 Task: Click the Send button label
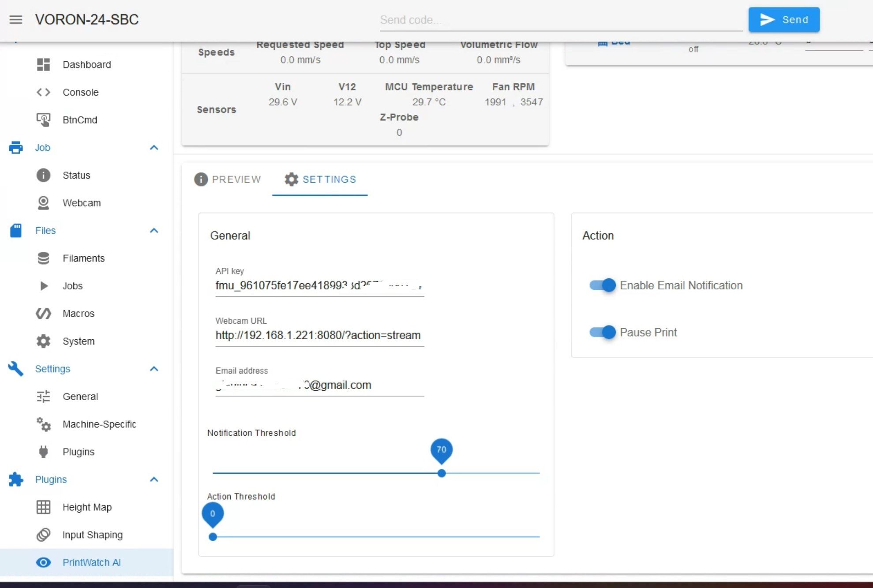point(795,19)
